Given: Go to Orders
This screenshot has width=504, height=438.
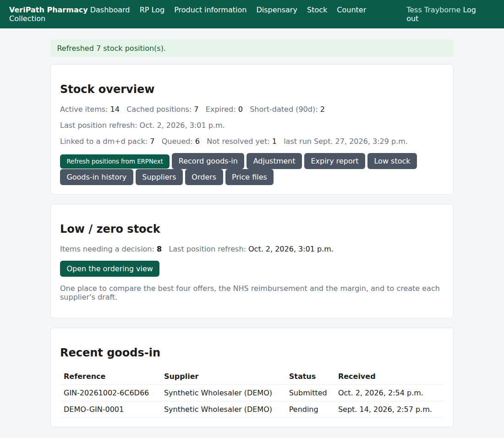Looking at the screenshot, I should pyautogui.click(x=204, y=177).
